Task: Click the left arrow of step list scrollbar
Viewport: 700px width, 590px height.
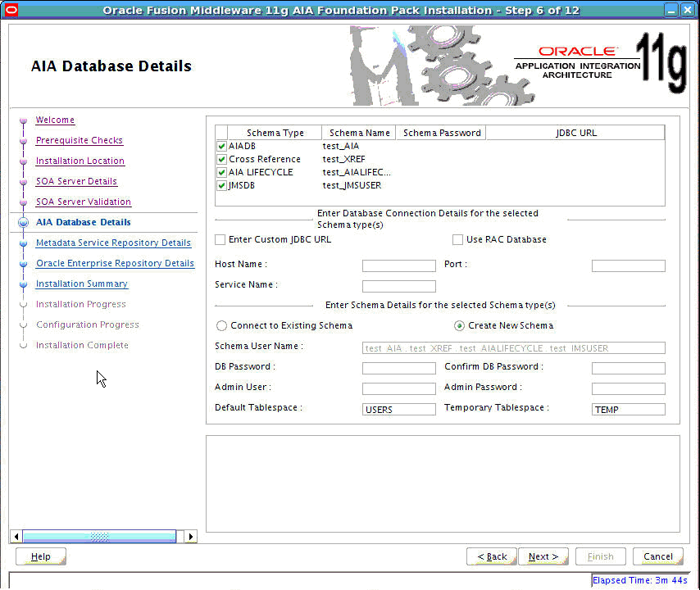Action: point(16,537)
